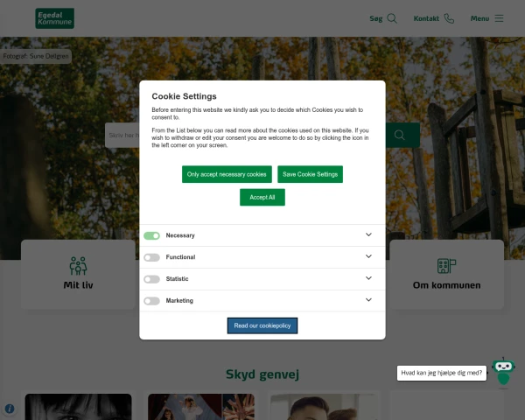Expand the Statistic cookies section chevron
The width and height of the screenshot is (525, 420).
368,278
